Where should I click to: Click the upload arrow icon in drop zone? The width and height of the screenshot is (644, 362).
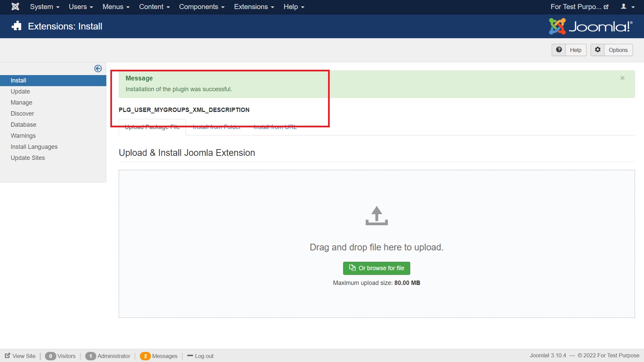[x=376, y=216]
